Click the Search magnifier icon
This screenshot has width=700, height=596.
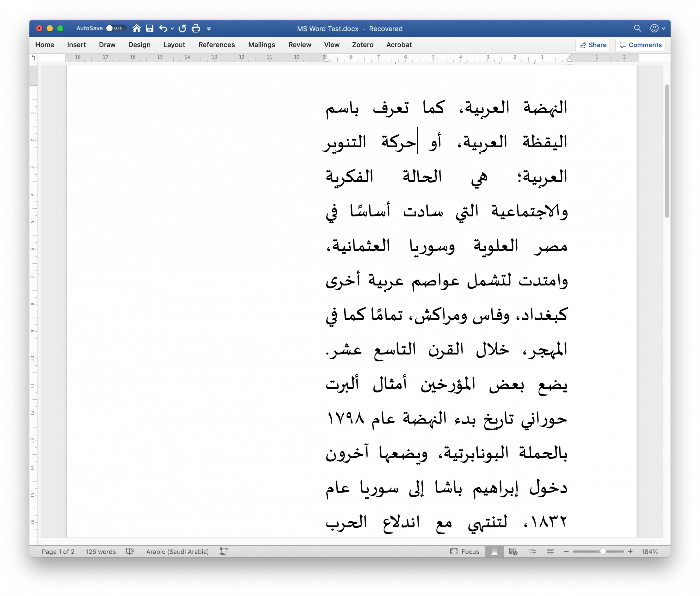(x=637, y=28)
